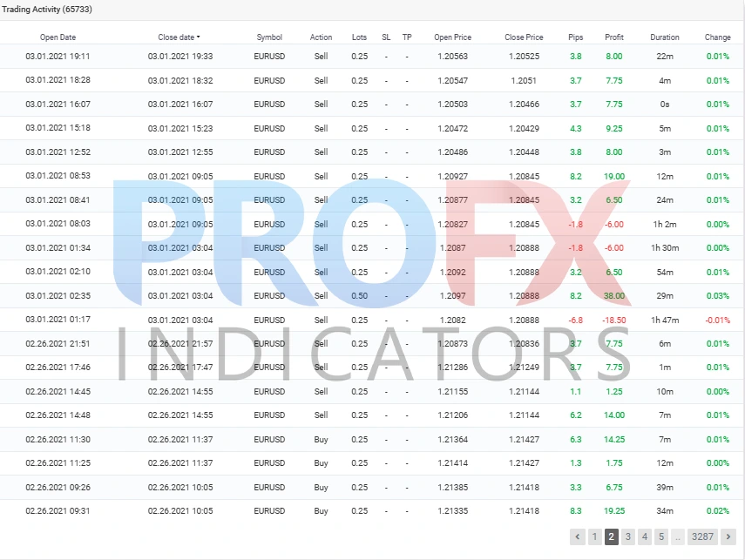
Task: Click profit value 19.00
Action: click(x=614, y=176)
